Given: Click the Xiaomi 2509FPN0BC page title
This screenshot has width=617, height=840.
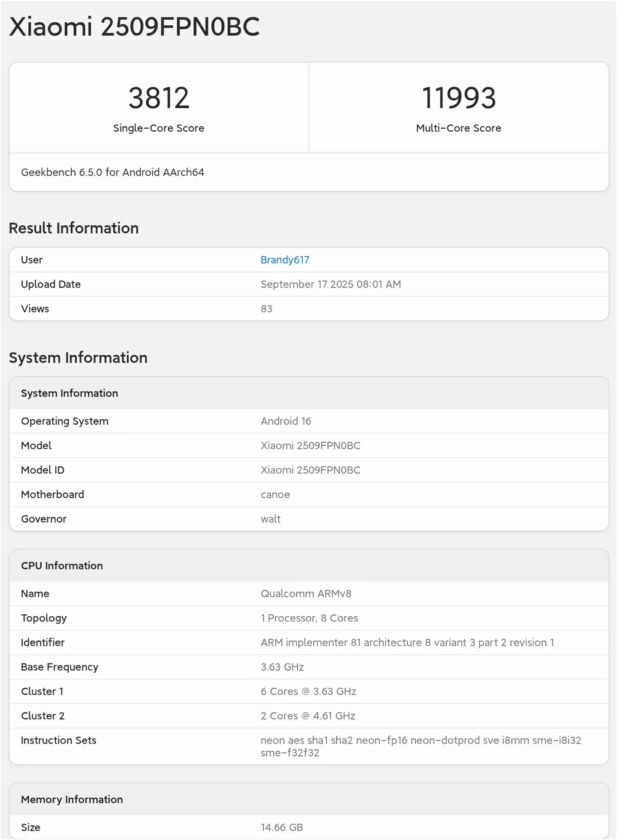Looking at the screenshot, I should (134, 27).
